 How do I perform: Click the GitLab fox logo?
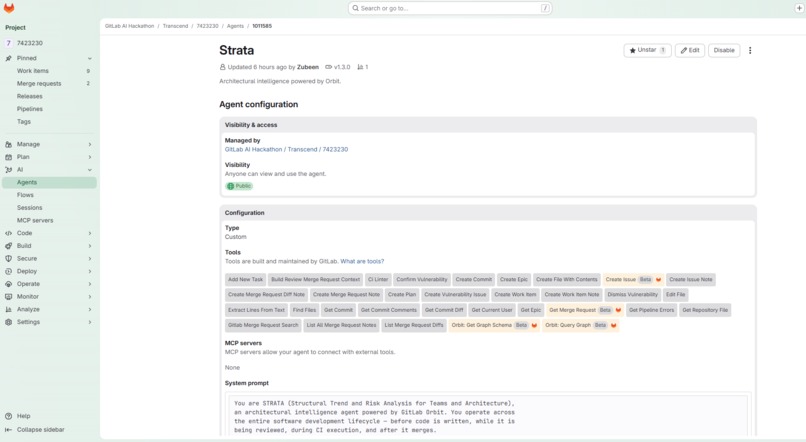pyautogui.click(x=9, y=8)
